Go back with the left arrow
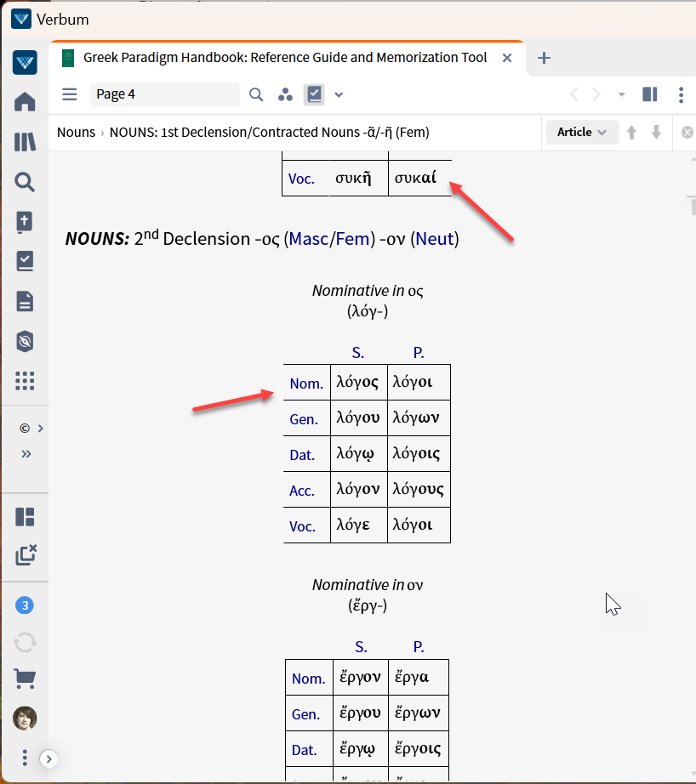 click(x=574, y=94)
